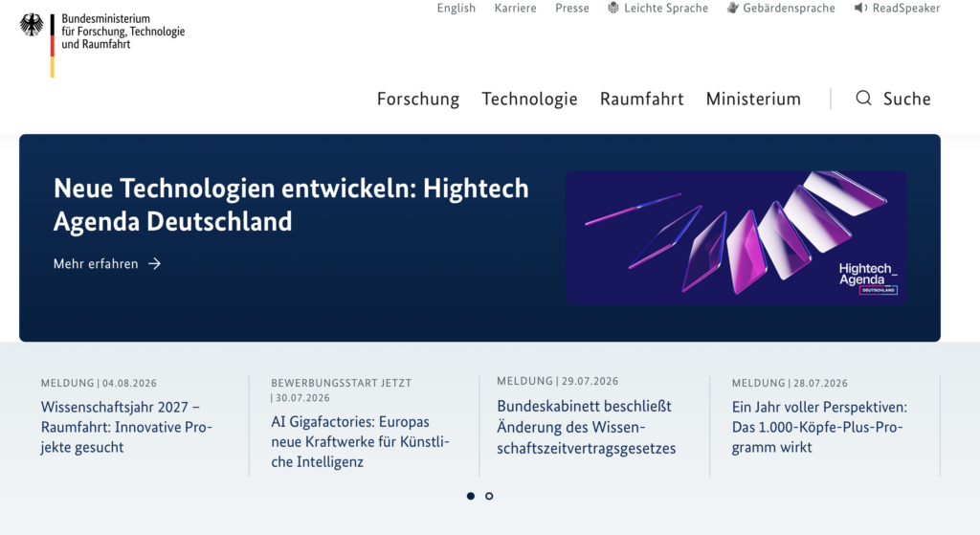Click the Meldung 29.07.2026 label
This screenshot has height=535, width=980.
(558, 381)
